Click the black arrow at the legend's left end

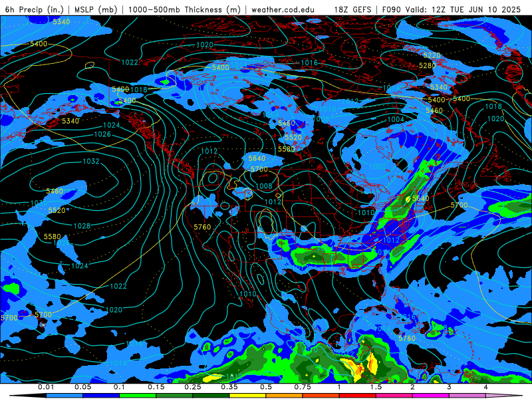[x=28, y=396]
